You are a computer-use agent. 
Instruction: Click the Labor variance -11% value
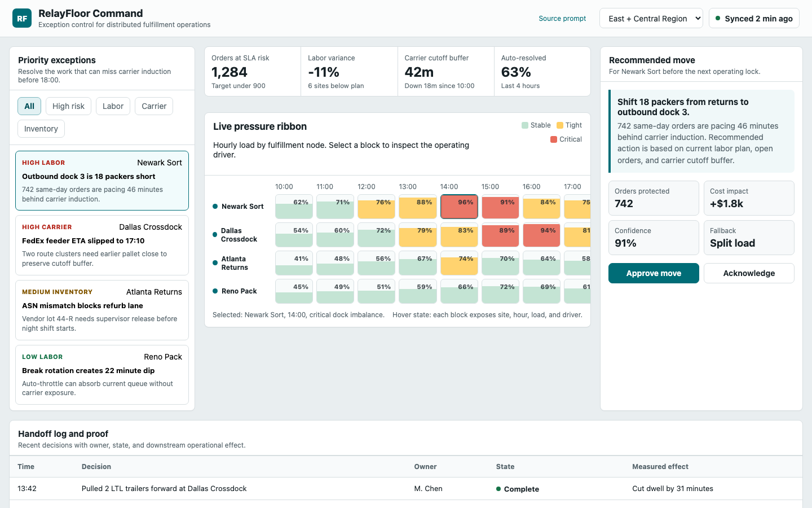click(x=324, y=72)
